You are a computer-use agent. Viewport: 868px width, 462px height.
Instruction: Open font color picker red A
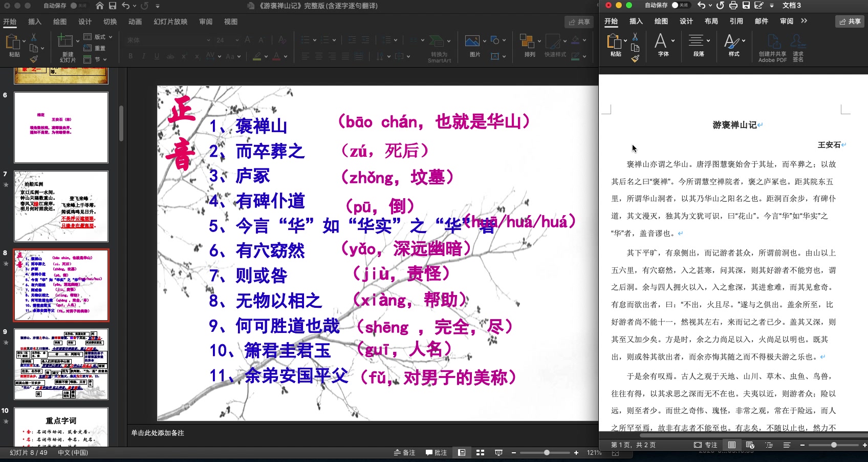(x=277, y=56)
